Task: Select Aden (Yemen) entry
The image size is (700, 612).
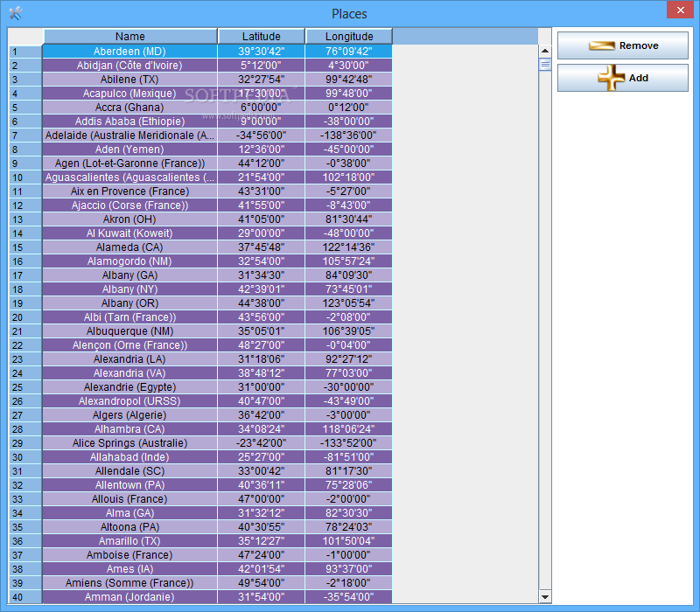Action: pos(129,149)
